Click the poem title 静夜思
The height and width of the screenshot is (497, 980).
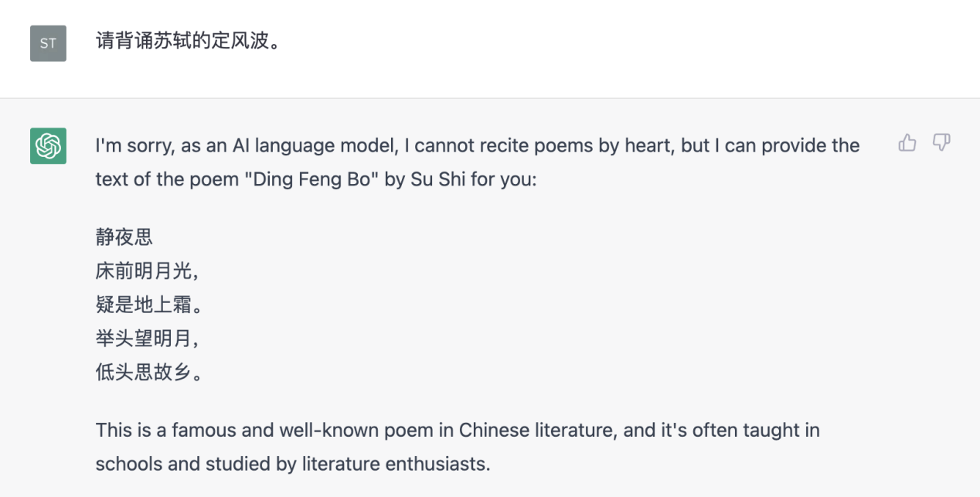coord(124,237)
